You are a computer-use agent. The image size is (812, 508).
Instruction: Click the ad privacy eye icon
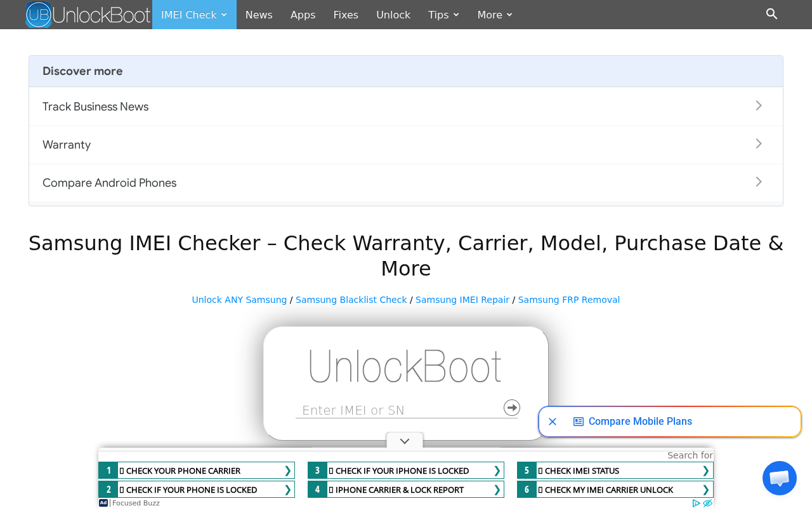click(x=708, y=503)
